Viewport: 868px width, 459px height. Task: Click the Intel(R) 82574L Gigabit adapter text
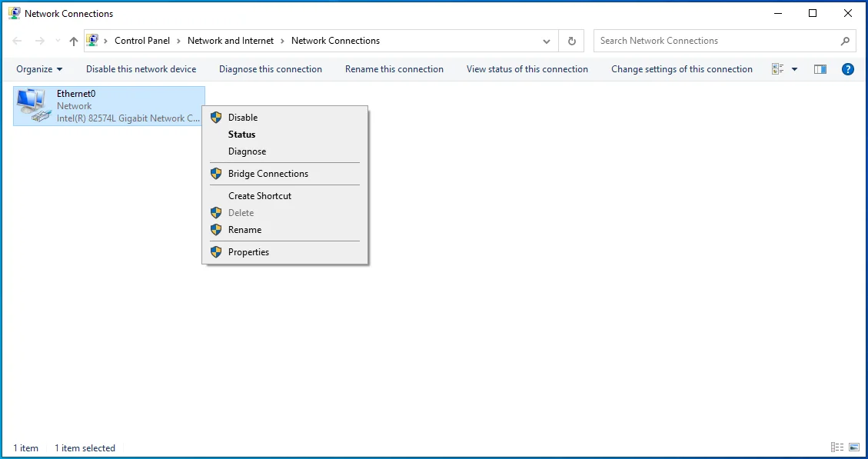pyautogui.click(x=128, y=118)
